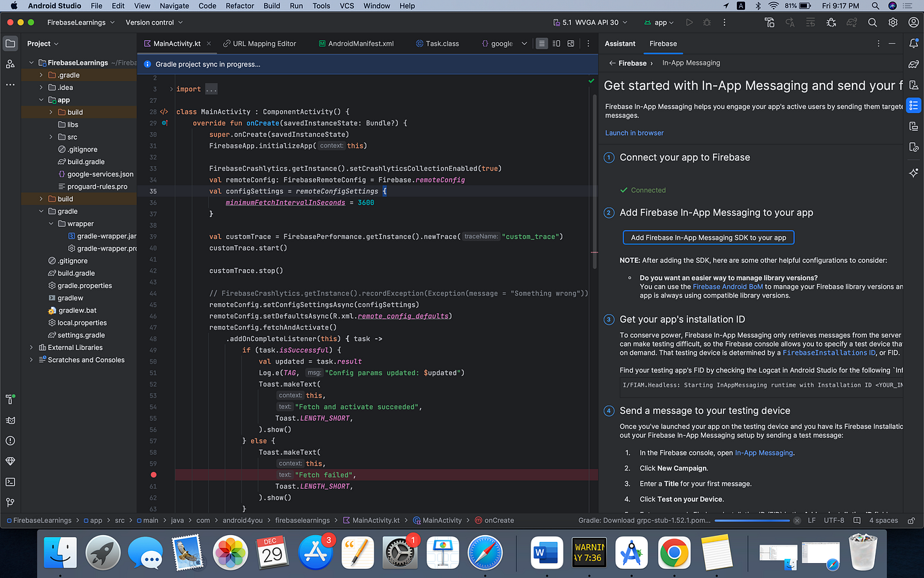The image size is (924, 578).
Task: Open the Launch in browser link
Action: (633, 133)
